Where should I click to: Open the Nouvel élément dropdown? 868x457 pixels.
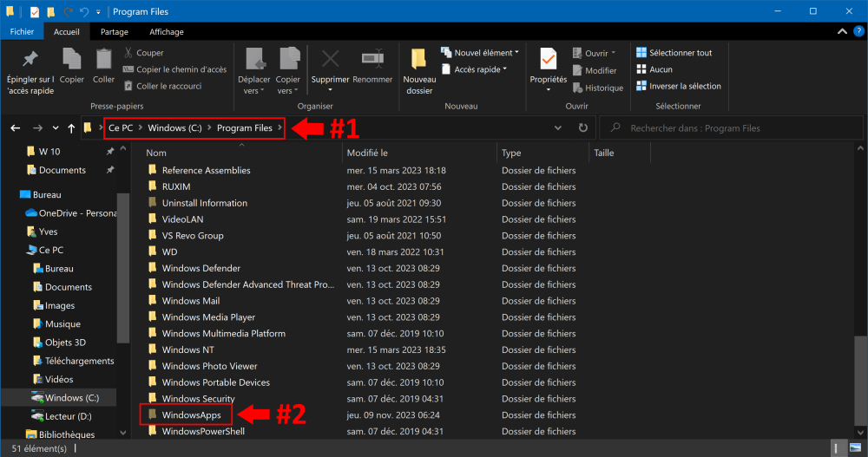480,53
